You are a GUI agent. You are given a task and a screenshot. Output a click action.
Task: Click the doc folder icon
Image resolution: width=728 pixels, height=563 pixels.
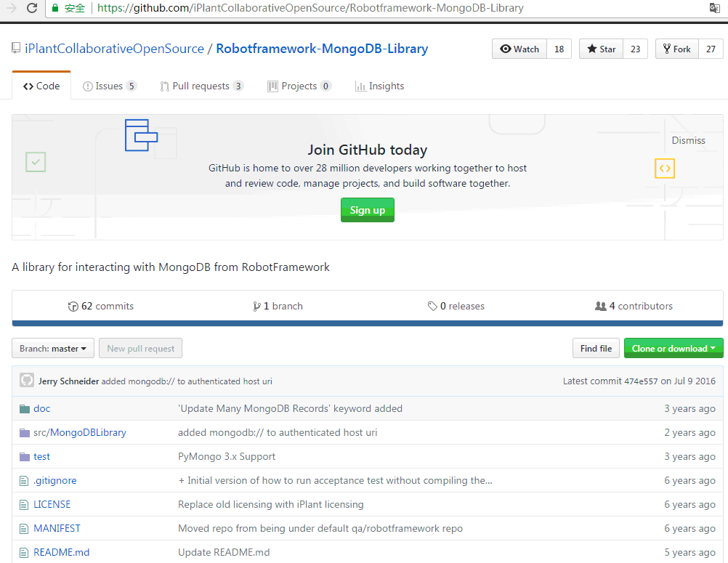point(25,409)
